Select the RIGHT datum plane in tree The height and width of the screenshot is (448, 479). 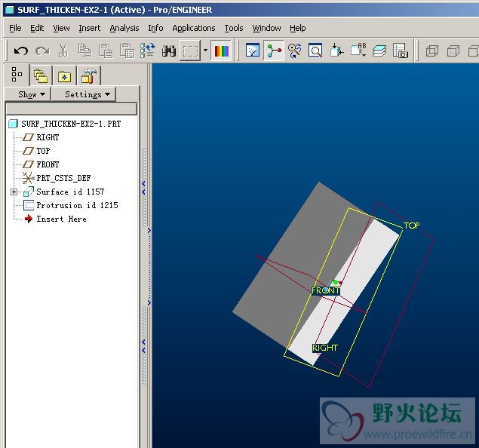[x=41, y=137]
